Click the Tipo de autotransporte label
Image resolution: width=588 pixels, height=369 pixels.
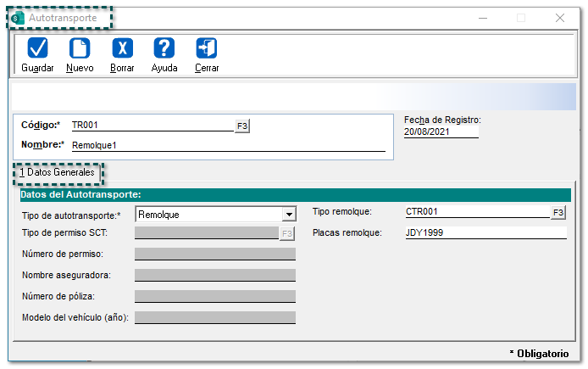(71, 215)
